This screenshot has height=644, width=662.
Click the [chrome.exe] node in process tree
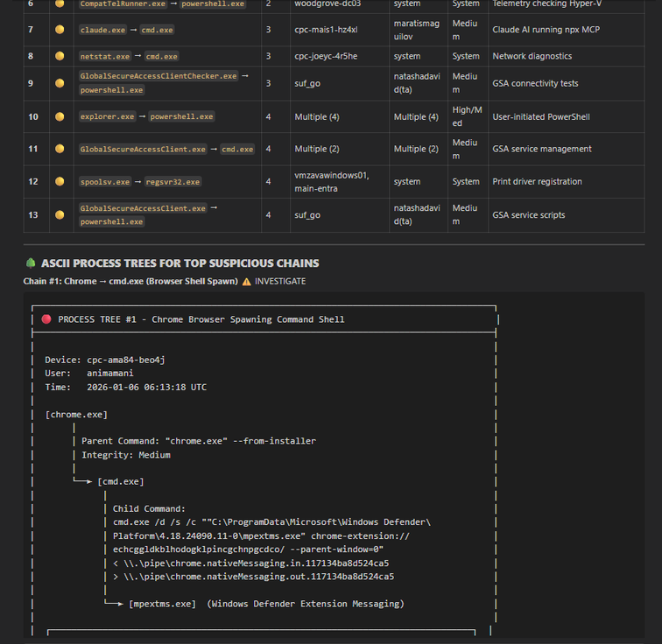click(76, 415)
